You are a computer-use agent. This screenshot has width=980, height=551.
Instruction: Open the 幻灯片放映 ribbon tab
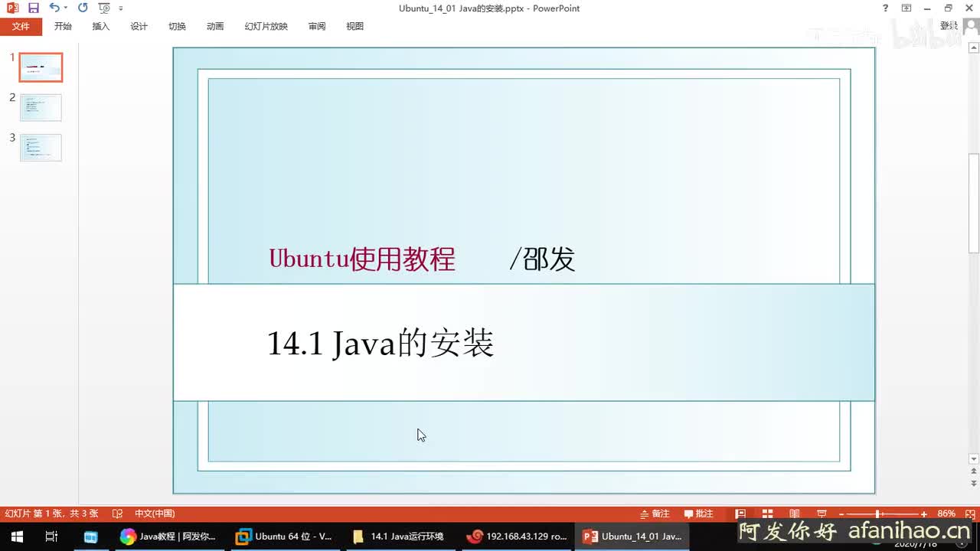coord(266,26)
